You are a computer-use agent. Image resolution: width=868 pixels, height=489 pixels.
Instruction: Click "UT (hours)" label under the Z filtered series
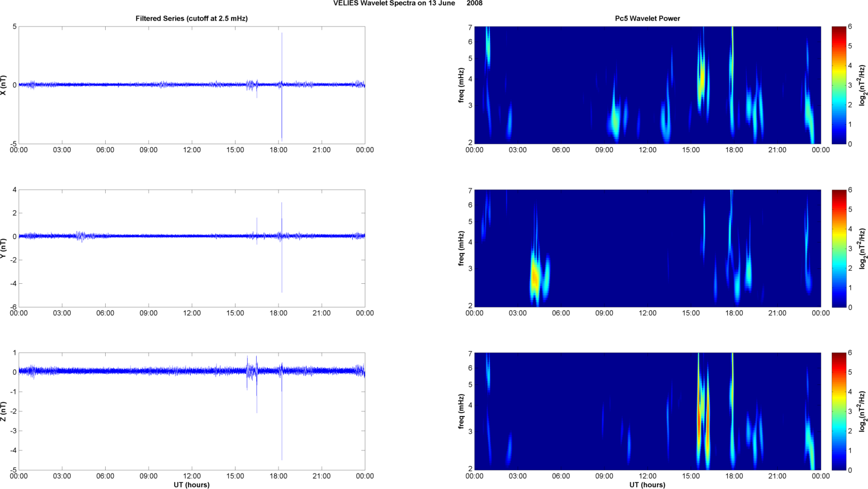[x=192, y=485]
